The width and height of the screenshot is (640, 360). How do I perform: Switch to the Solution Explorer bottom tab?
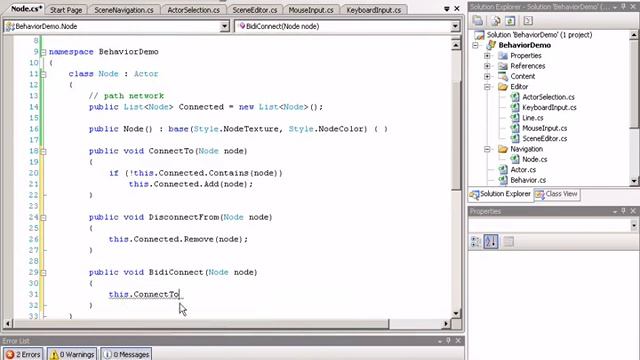[x=500, y=194]
